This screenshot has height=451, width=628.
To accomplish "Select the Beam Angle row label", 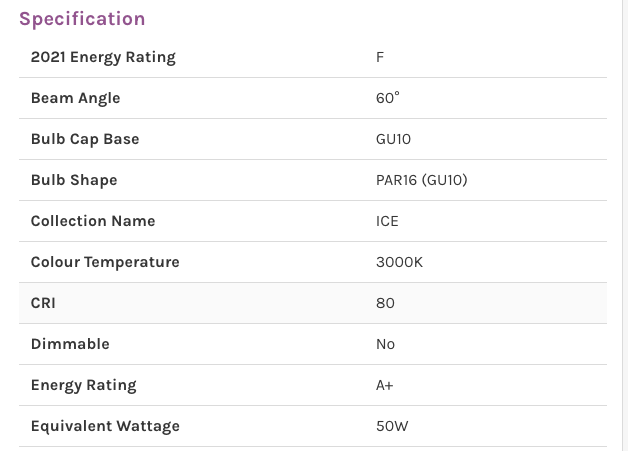I will click(75, 98).
